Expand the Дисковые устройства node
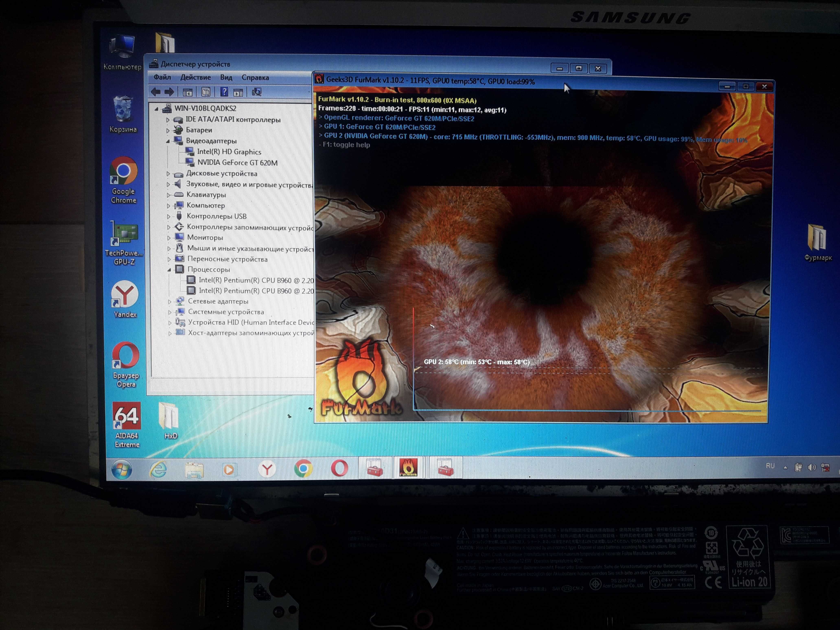 (168, 174)
